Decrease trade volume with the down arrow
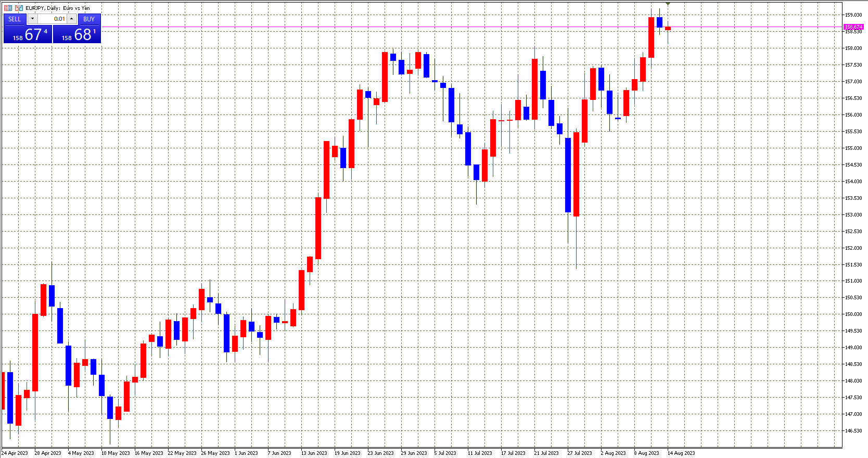 coord(32,19)
